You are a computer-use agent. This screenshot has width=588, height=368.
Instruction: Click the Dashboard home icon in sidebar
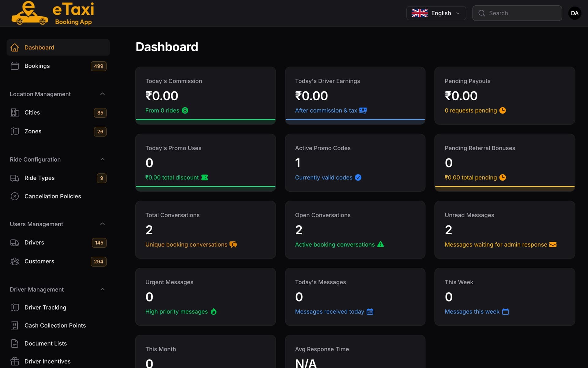(x=15, y=48)
